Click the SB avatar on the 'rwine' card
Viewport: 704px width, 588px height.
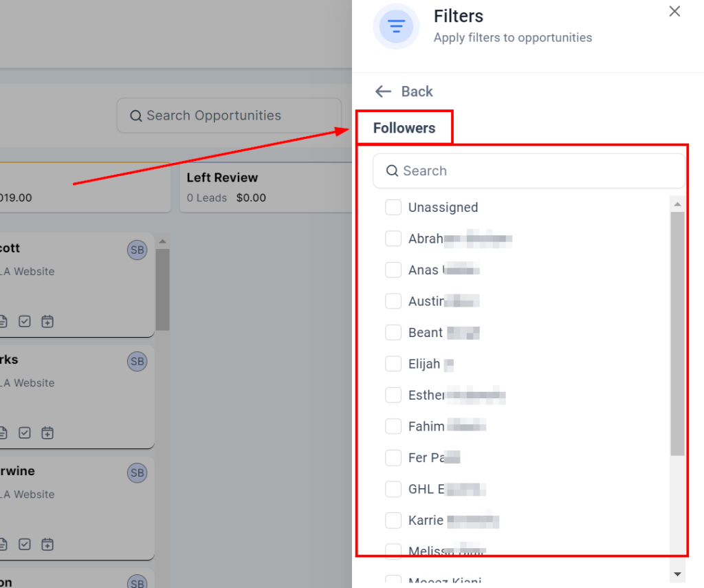137,472
